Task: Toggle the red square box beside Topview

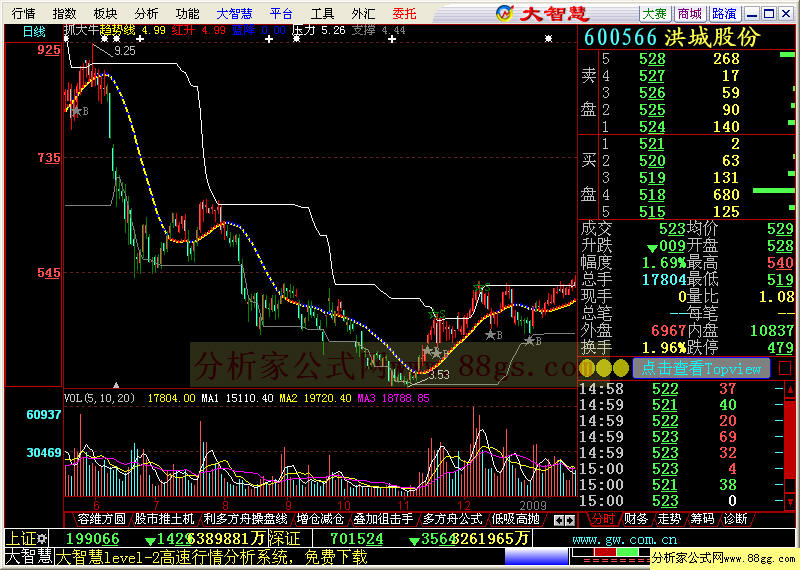Action: click(x=785, y=368)
